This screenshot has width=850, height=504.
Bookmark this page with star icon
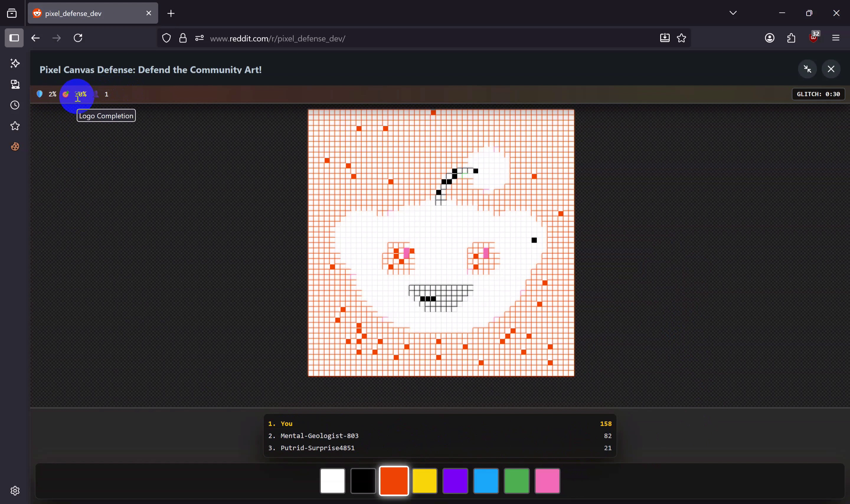tap(681, 38)
